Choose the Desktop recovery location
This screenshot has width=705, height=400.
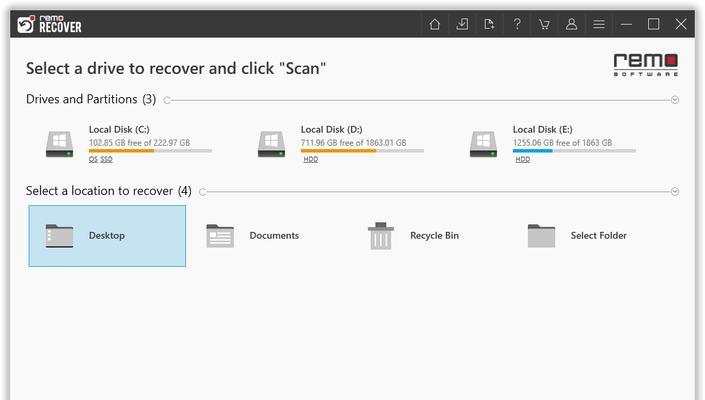click(x=107, y=236)
